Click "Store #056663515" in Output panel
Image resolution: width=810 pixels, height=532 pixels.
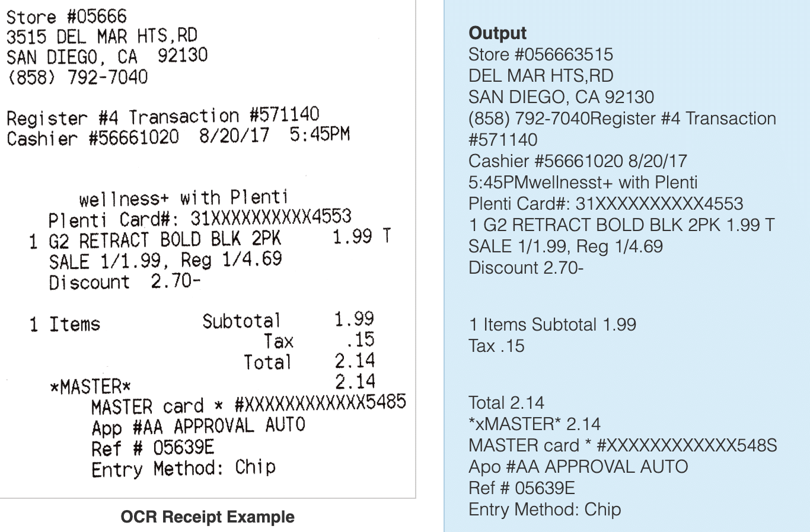coord(540,55)
